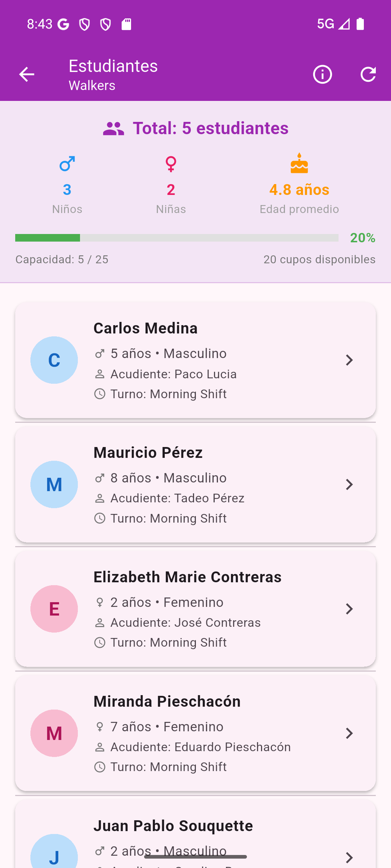Tap the blue male symbol above Niños
Screen dimensions: 391x868
click(67, 164)
